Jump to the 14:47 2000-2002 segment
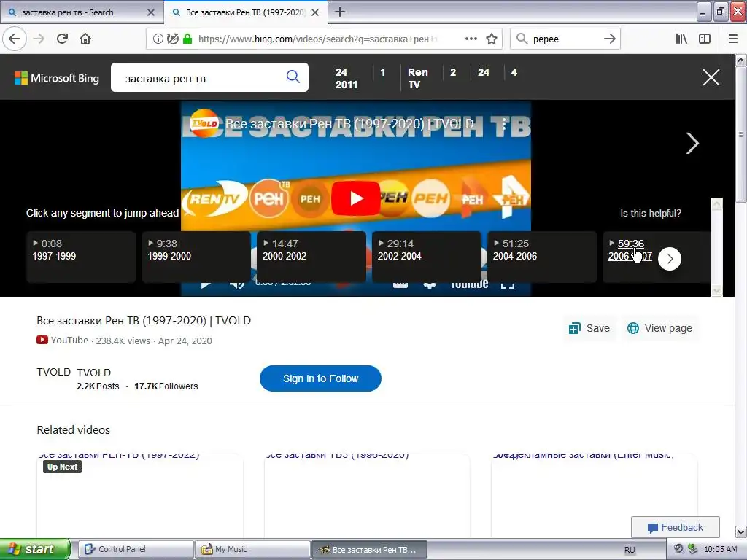Screen dimensions: 747x560 [x=311, y=257]
